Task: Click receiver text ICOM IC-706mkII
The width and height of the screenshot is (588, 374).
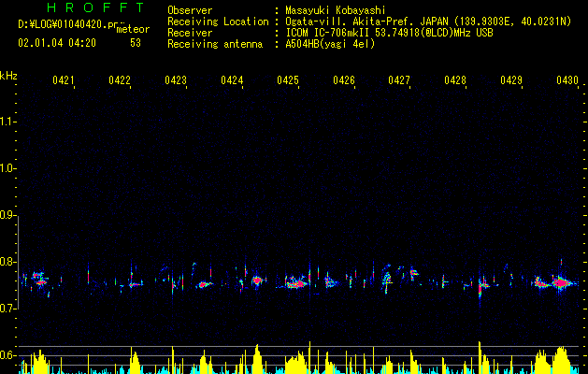Action: point(327,33)
